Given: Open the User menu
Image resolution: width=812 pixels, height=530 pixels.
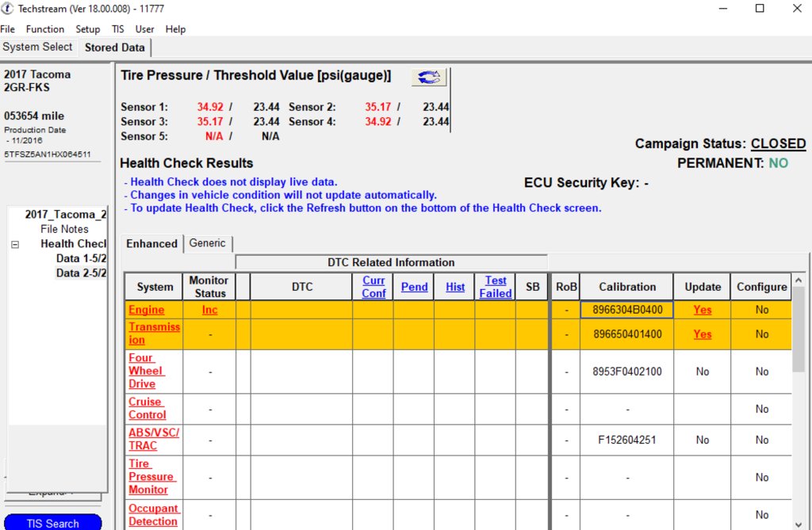Looking at the screenshot, I should 144,29.
